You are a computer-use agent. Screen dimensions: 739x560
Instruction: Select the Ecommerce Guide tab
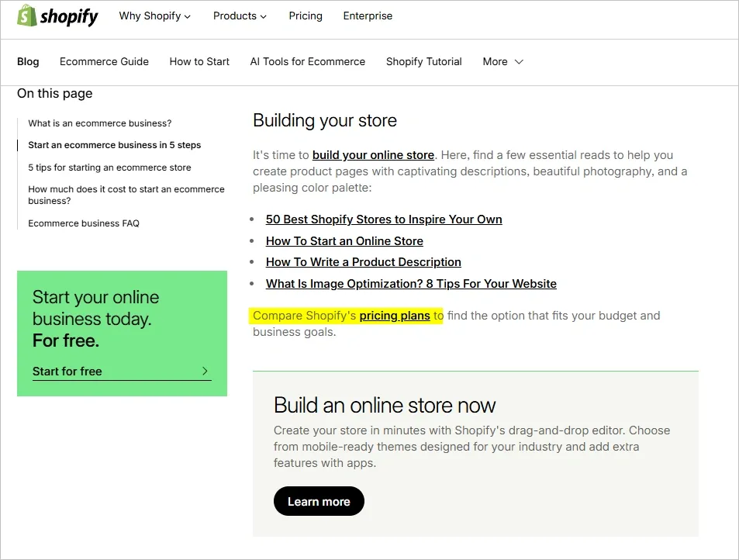coord(104,62)
